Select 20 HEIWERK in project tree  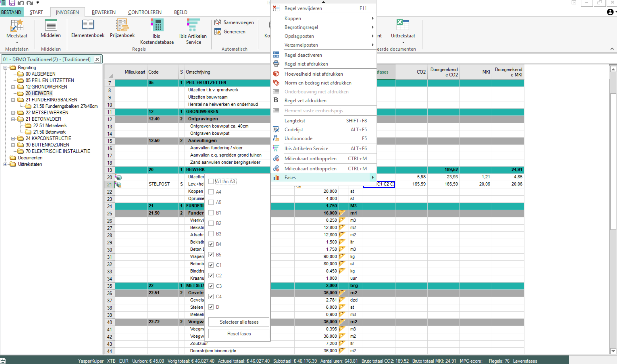pos(39,93)
